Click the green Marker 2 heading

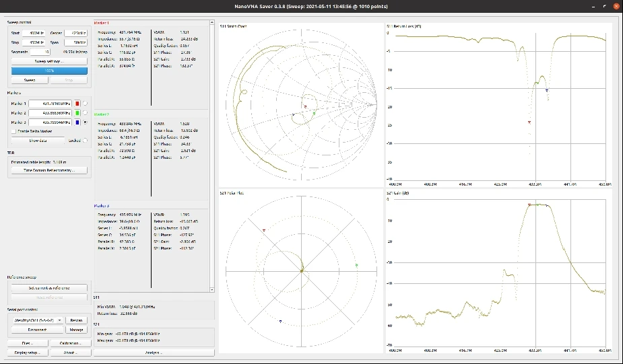[101, 114]
